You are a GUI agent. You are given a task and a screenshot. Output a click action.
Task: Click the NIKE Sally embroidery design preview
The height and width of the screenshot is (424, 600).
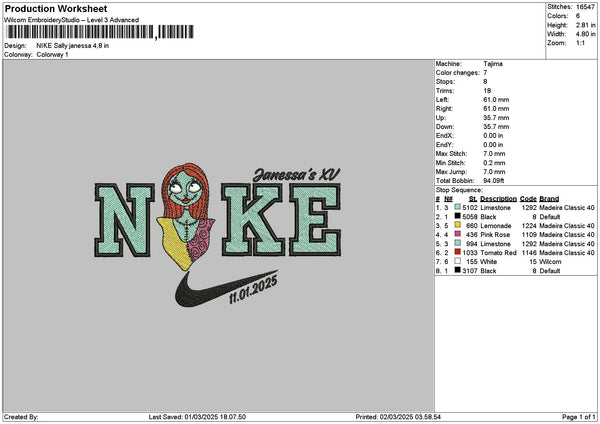tap(217, 235)
